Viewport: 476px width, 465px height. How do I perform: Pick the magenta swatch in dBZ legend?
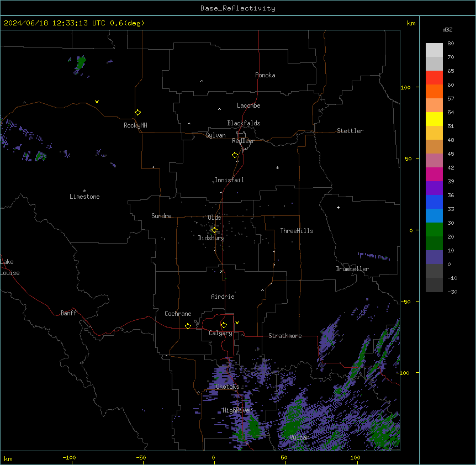point(434,174)
